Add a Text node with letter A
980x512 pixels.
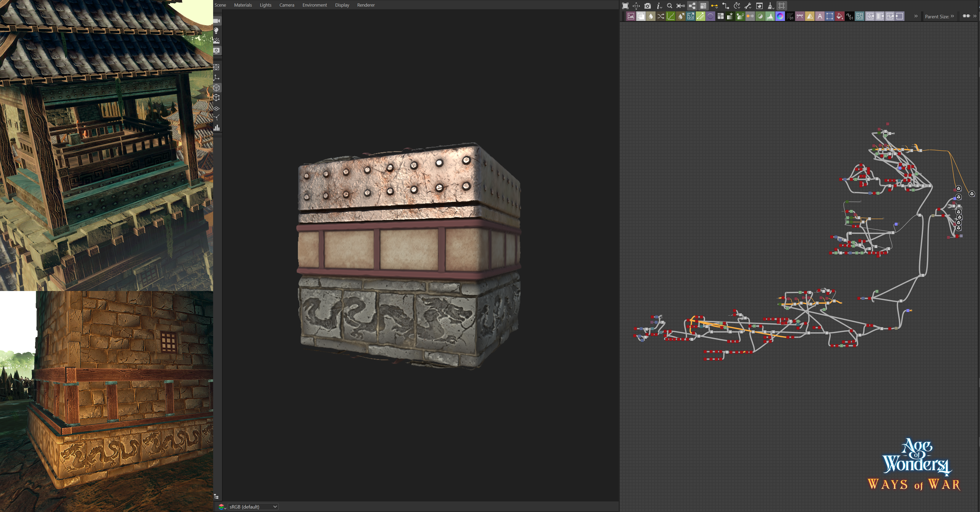pyautogui.click(x=820, y=16)
